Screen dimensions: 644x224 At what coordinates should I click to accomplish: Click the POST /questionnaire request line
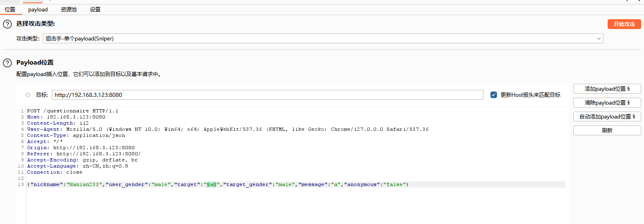coord(73,111)
